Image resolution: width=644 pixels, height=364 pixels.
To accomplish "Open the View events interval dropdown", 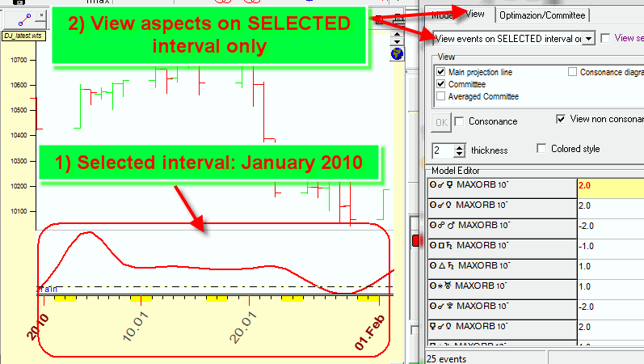I will tap(588, 38).
